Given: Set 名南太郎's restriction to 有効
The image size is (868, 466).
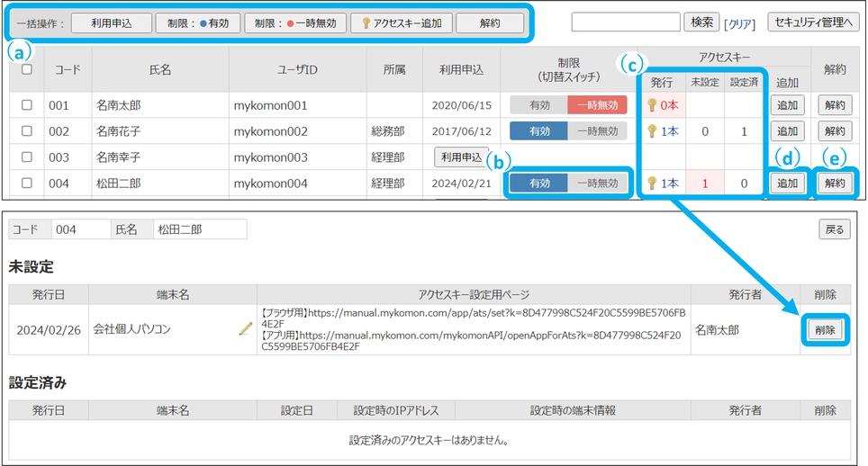Looking at the screenshot, I should [x=539, y=105].
